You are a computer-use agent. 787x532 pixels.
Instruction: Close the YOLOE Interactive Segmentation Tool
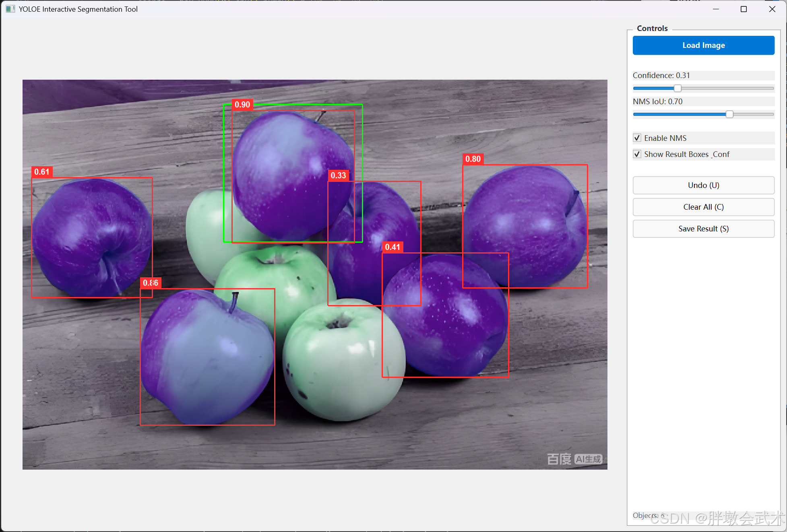(772, 9)
